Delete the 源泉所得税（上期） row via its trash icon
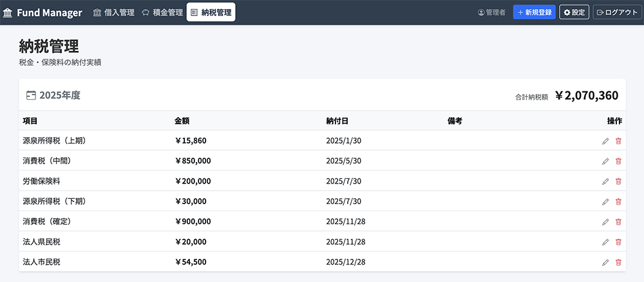The height and width of the screenshot is (282, 644). pyautogui.click(x=618, y=141)
